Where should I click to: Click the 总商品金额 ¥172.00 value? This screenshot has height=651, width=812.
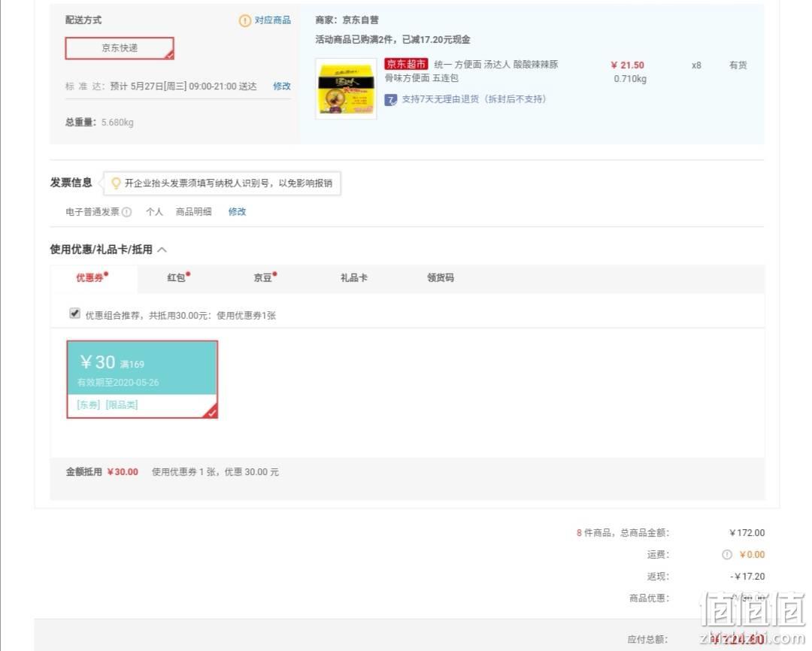(x=747, y=533)
